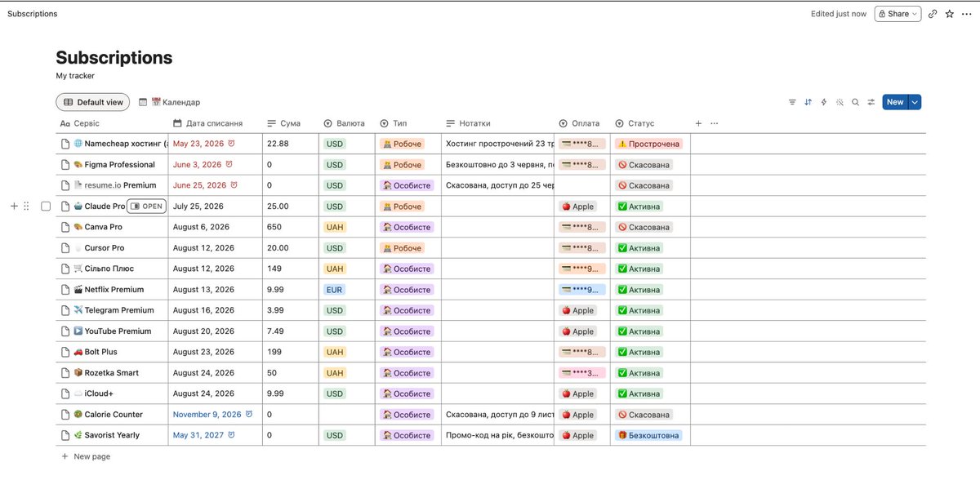This screenshot has height=480, width=980.
Task: Click the Subscriptions breadcrumb at top left
Action: pyautogui.click(x=33, y=14)
